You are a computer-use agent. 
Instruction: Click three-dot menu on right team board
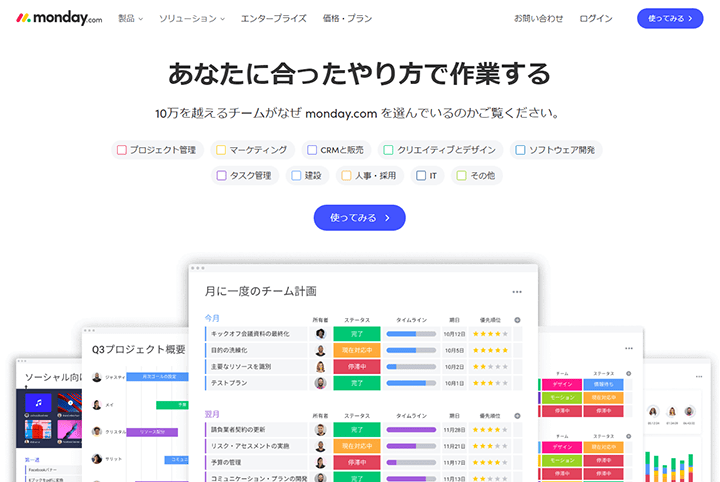coord(629,348)
